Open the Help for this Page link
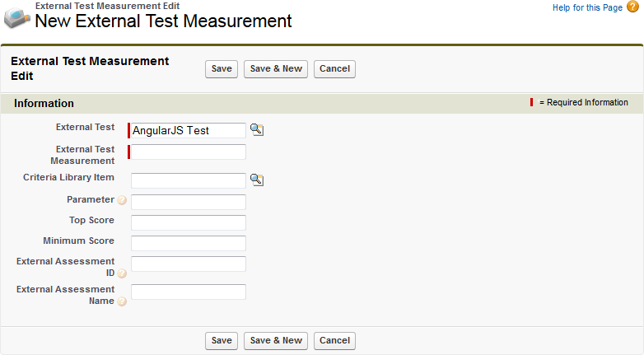Screen dimensions: 644x355 click(x=587, y=7)
